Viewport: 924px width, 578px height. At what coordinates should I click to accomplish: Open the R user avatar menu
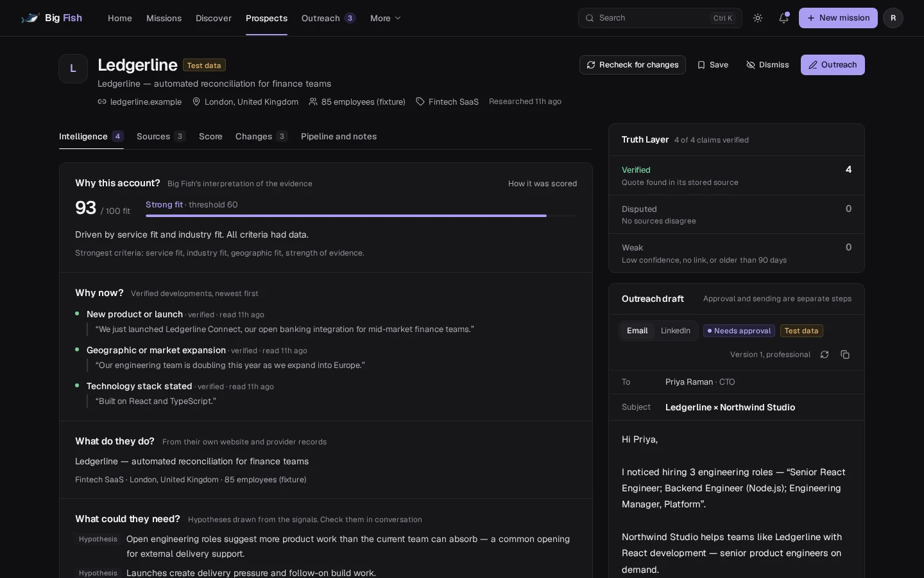coord(893,18)
